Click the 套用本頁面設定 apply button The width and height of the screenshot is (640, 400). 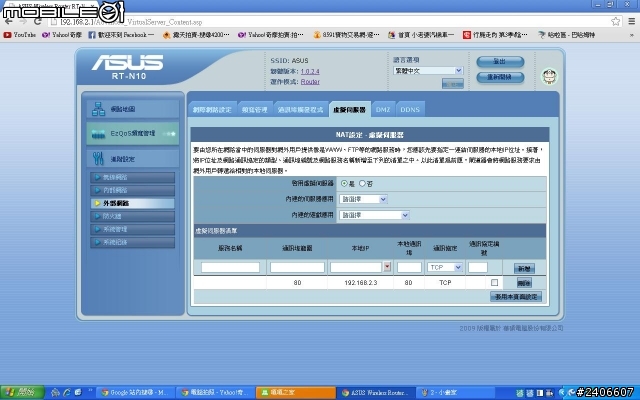tap(516, 297)
